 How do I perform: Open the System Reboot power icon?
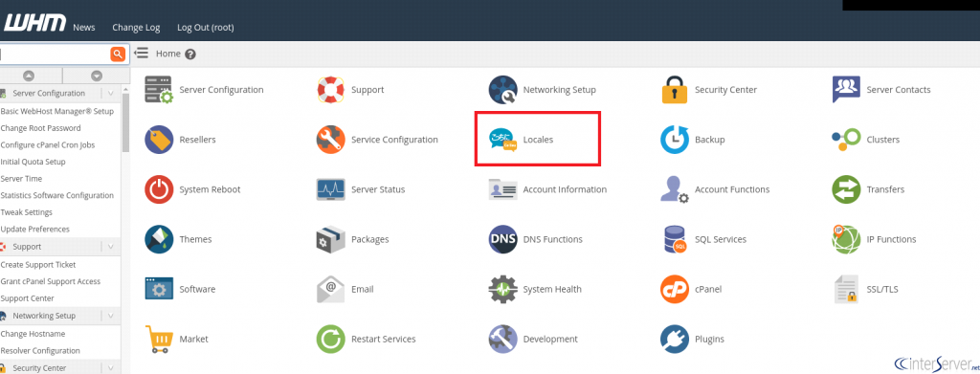point(159,189)
